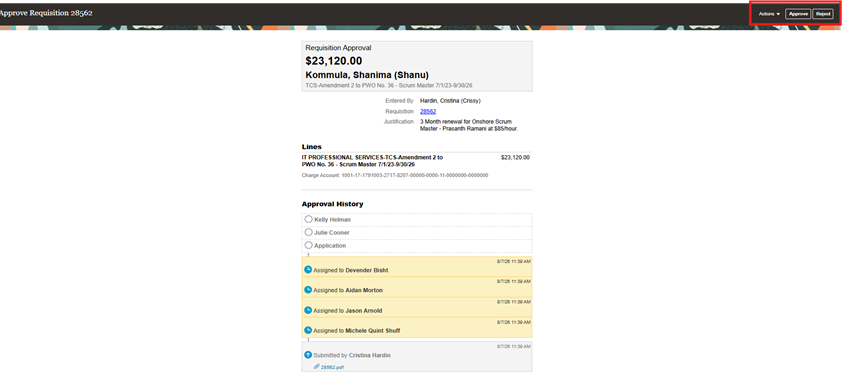Screen dimensions: 842x381
Task: Click the Approval History heading
Action: click(x=332, y=204)
